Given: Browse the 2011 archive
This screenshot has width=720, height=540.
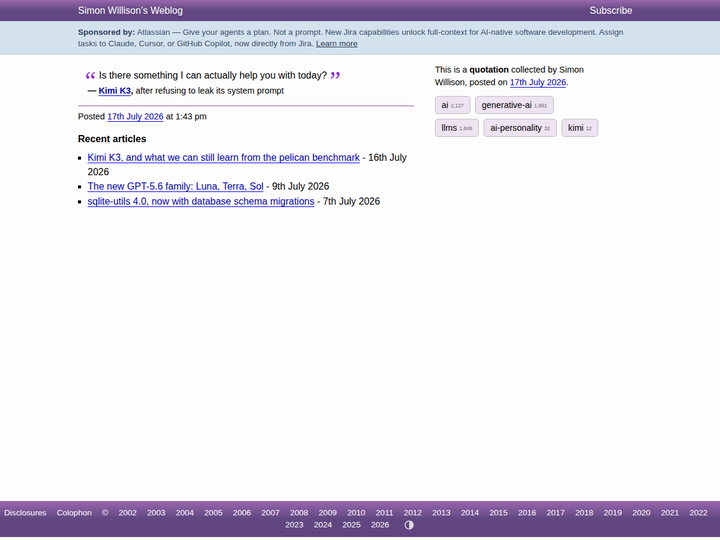Looking at the screenshot, I should (x=384, y=513).
